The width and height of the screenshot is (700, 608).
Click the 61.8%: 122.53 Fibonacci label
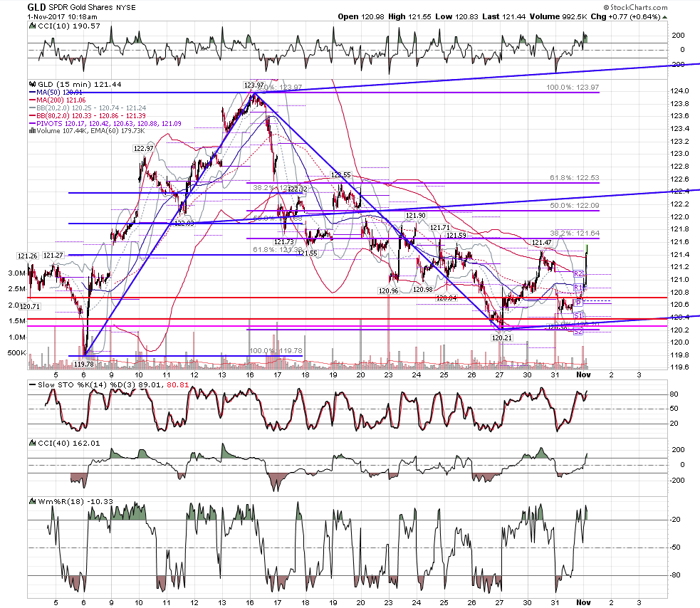coord(574,178)
